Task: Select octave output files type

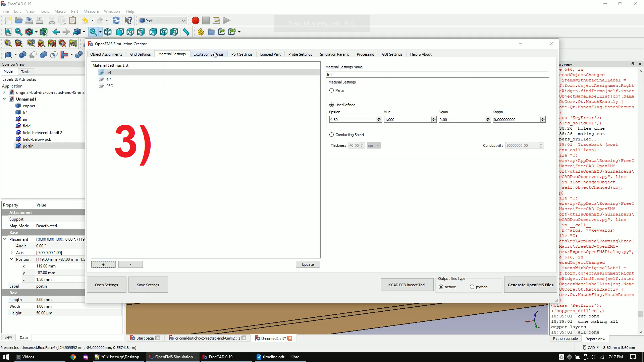Action: pyautogui.click(x=442, y=287)
